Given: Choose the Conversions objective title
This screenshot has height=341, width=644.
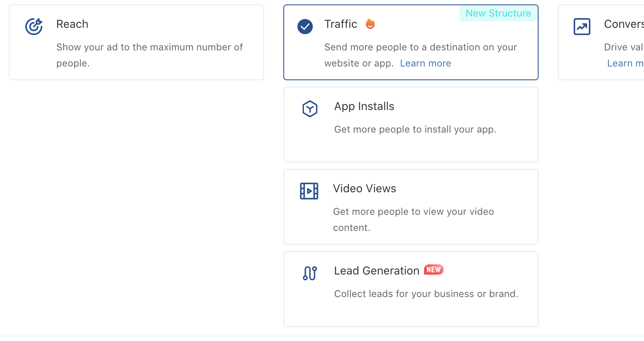Looking at the screenshot, I should pyautogui.click(x=623, y=24).
